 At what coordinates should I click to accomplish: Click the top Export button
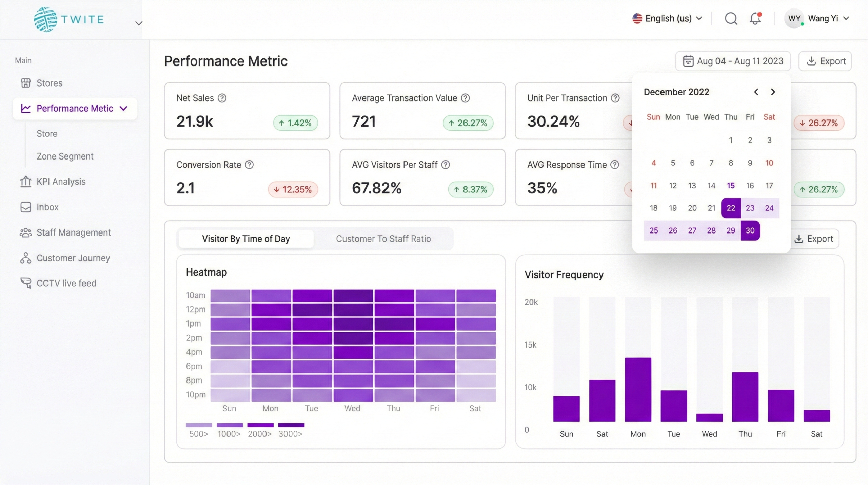point(825,61)
